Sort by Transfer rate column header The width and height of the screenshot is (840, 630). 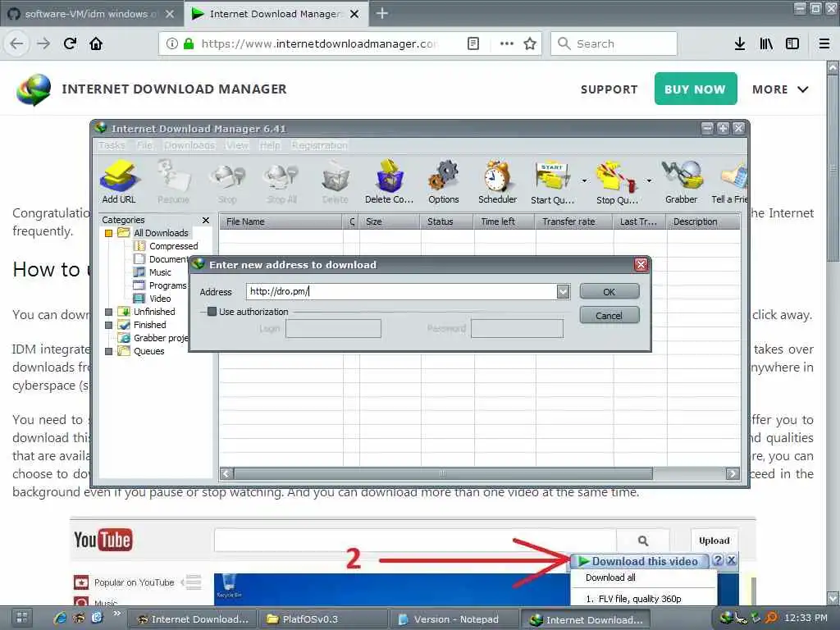[x=573, y=221]
